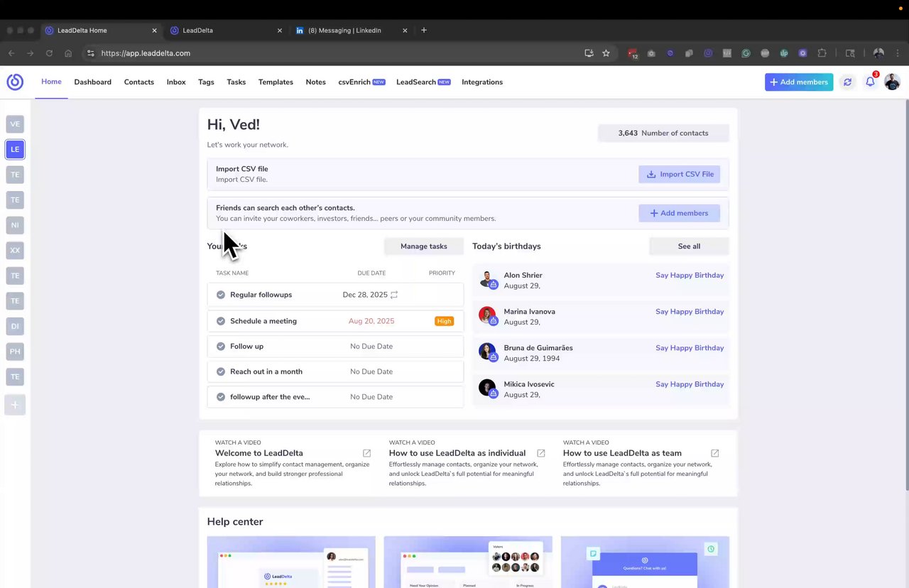This screenshot has height=588, width=909.
Task: Say Happy Birthday to Bruna de Guimarães
Action: coord(690,348)
